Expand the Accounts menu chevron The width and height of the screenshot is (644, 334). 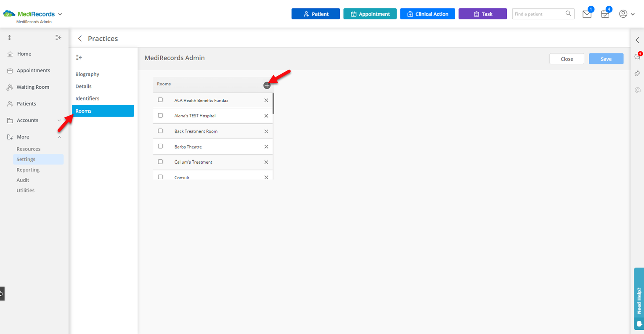[59, 120]
